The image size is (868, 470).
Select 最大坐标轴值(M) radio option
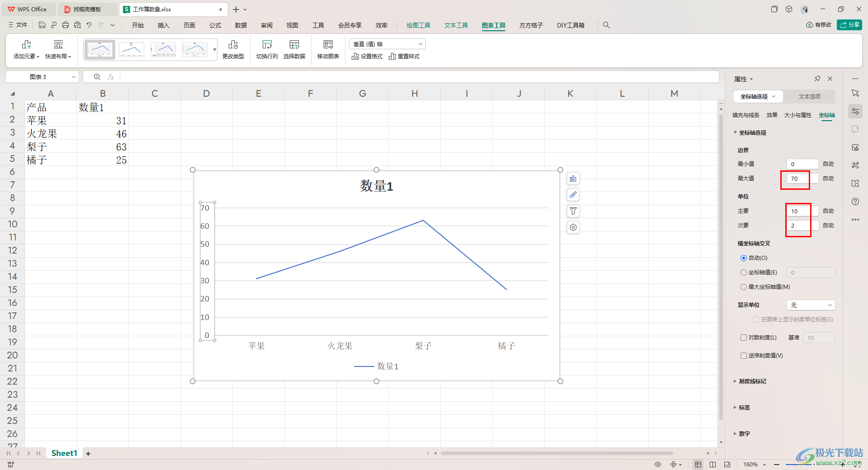click(x=744, y=287)
